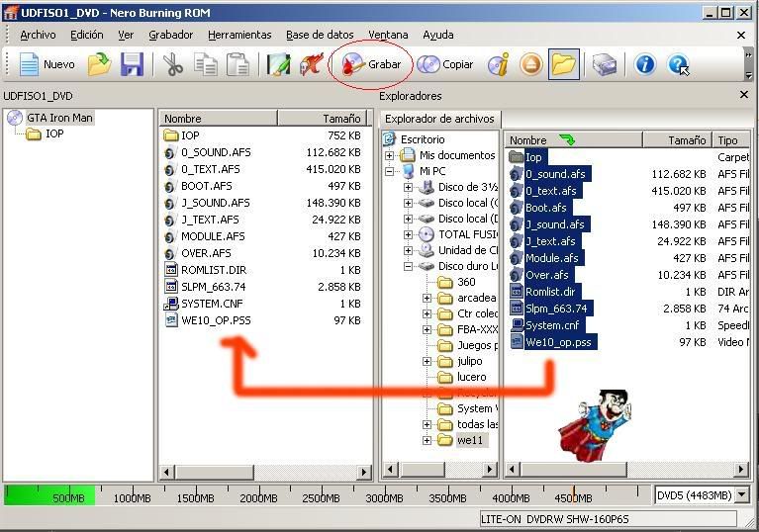Screen dimensions: 759x532
Task: Open the DVD5 (4483MB) disc size dropdown
Action: [x=741, y=494]
